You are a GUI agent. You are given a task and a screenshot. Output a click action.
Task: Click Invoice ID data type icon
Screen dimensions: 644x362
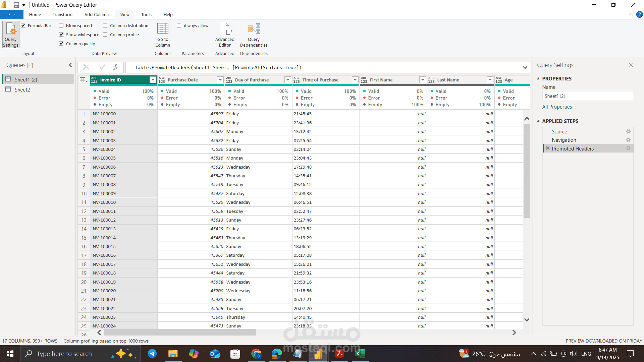coord(94,80)
